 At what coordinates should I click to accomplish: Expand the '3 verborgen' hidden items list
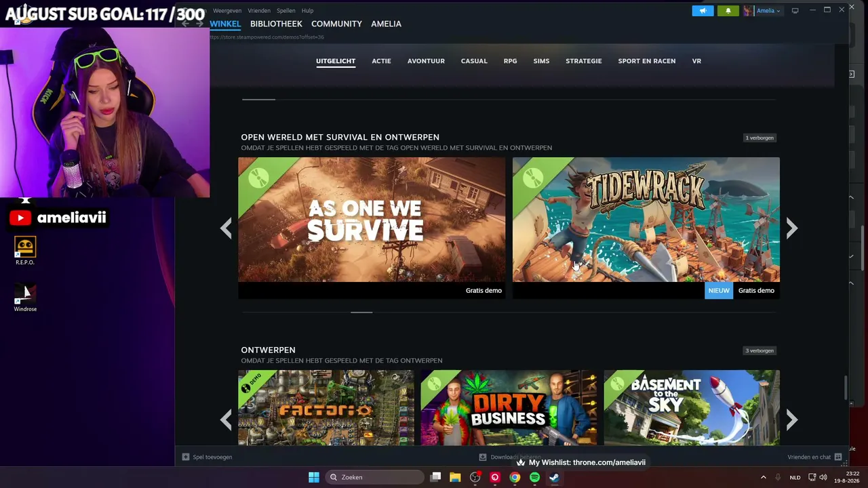pos(759,350)
